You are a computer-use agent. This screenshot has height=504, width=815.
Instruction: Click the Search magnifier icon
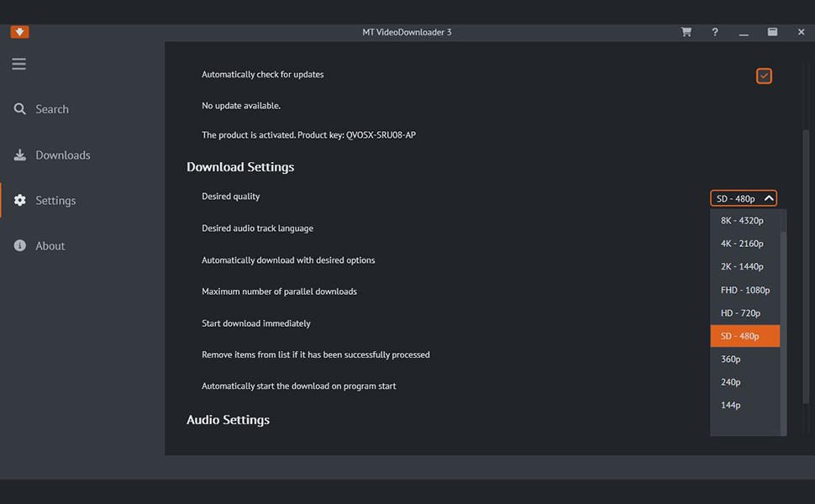(x=20, y=108)
